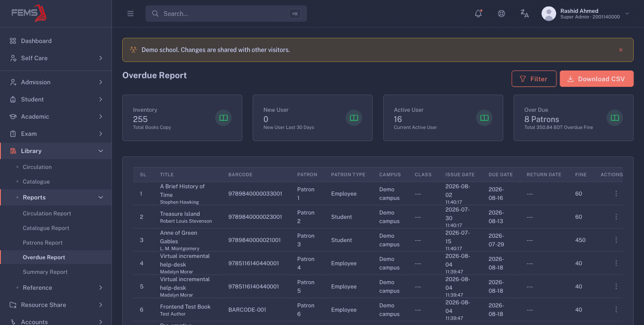Click the user avatar picture
This screenshot has height=325, width=644.
(x=549, y=14)
